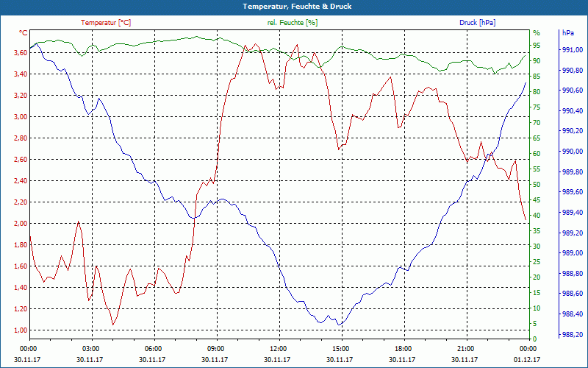Click the '00:00' label above '01.12.17'
Image resolution: width=588 pixels, height=368 pixels.
click(528, 349)
